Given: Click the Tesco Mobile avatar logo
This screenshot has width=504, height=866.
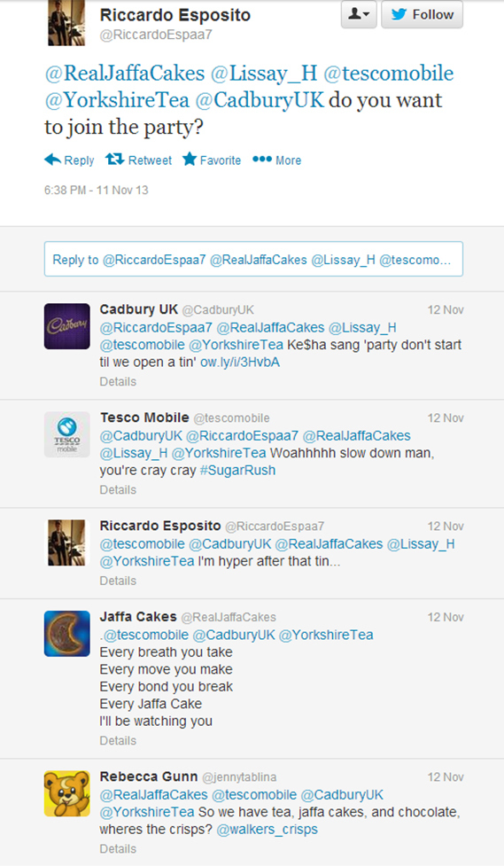Looking at the screenshot, I should (x=66, y=434).
